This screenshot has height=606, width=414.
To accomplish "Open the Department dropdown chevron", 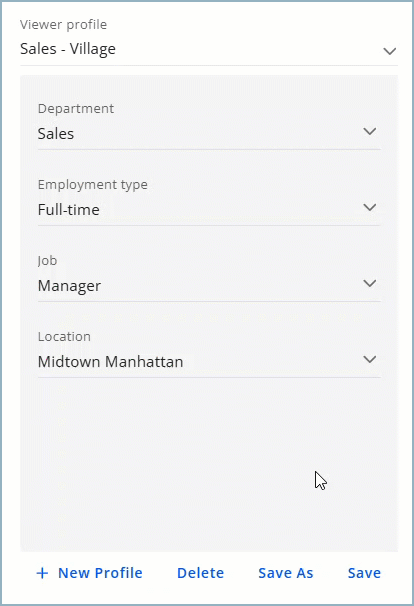I will (x=370, y=131).
